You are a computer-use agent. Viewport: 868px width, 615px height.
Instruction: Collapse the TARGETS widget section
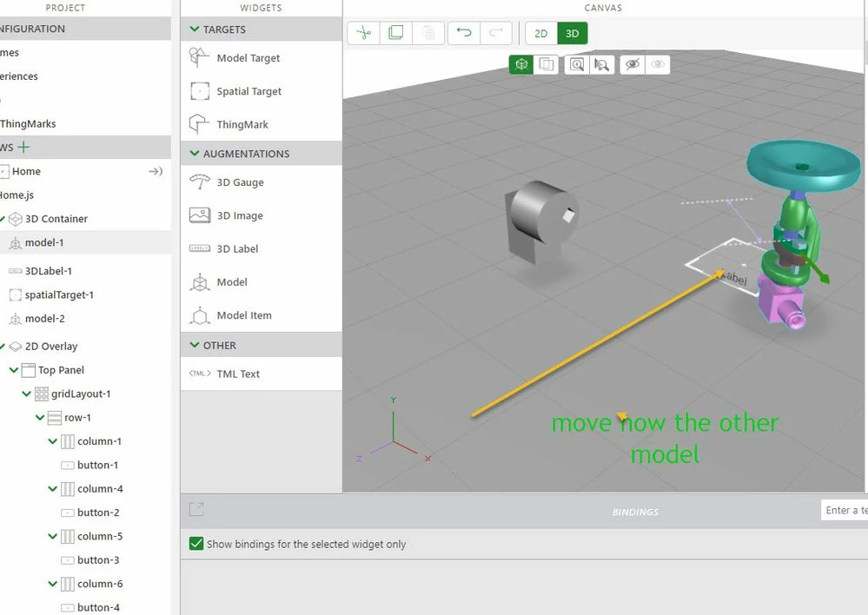click(x=195, y=29)
